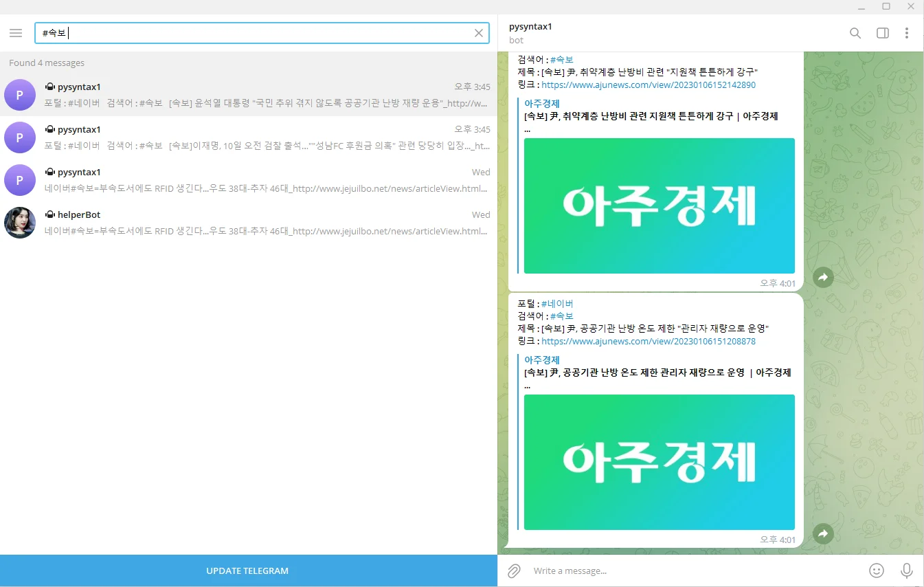Open pysyntax1 result about 이재명 검찰 출석

(247, 137)
